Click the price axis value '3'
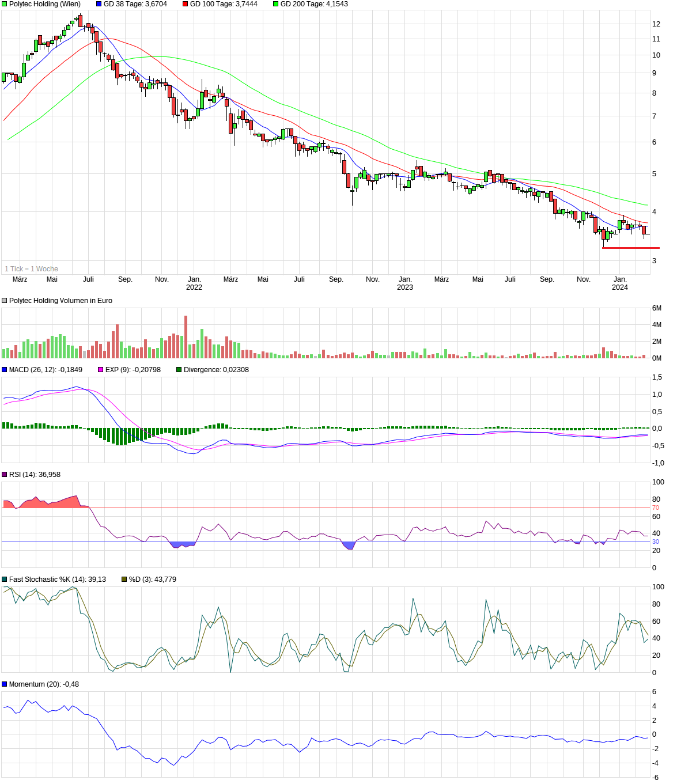This screenshot has width=677, height=784. coord(655,261)
